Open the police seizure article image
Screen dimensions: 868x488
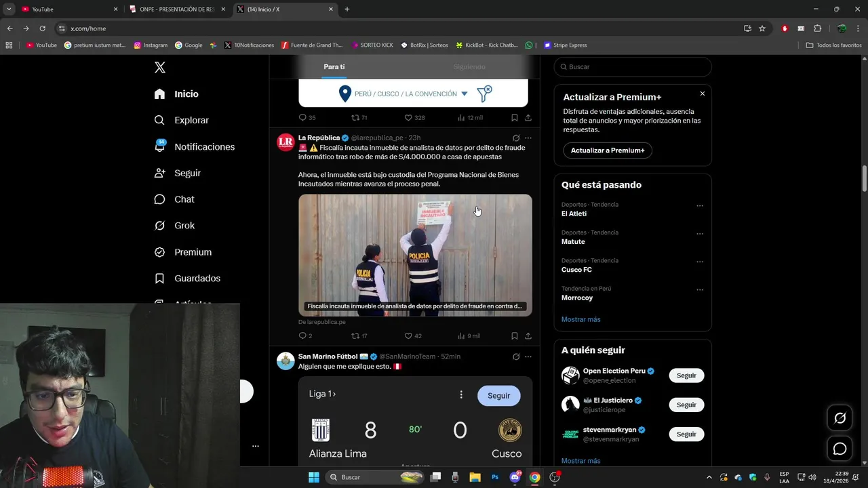(415, 255)
